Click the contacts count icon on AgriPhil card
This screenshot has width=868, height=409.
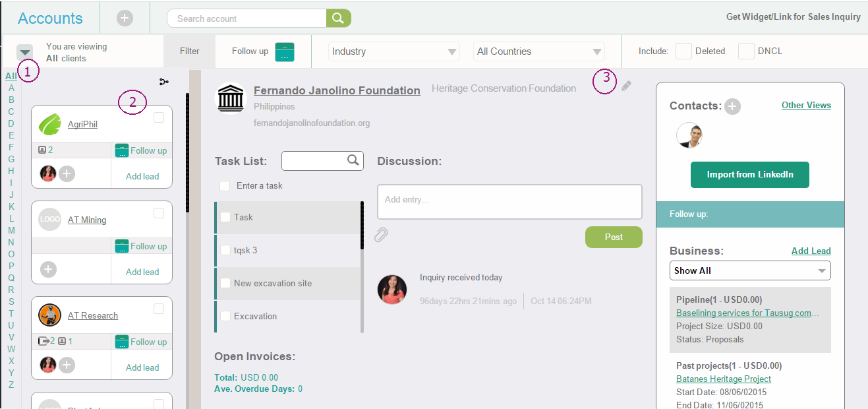click(42, 150)
